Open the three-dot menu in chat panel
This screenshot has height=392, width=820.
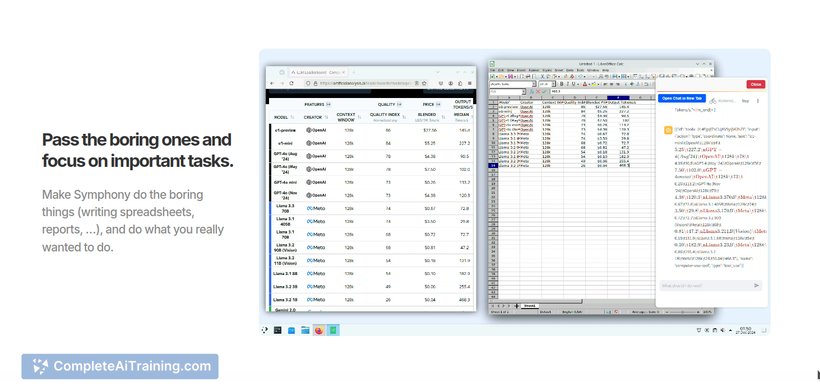click(x=758, y=101)
